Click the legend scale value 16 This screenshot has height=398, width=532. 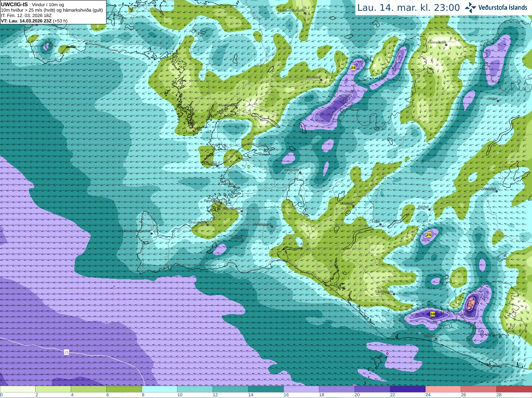click(x=286, y=395)
